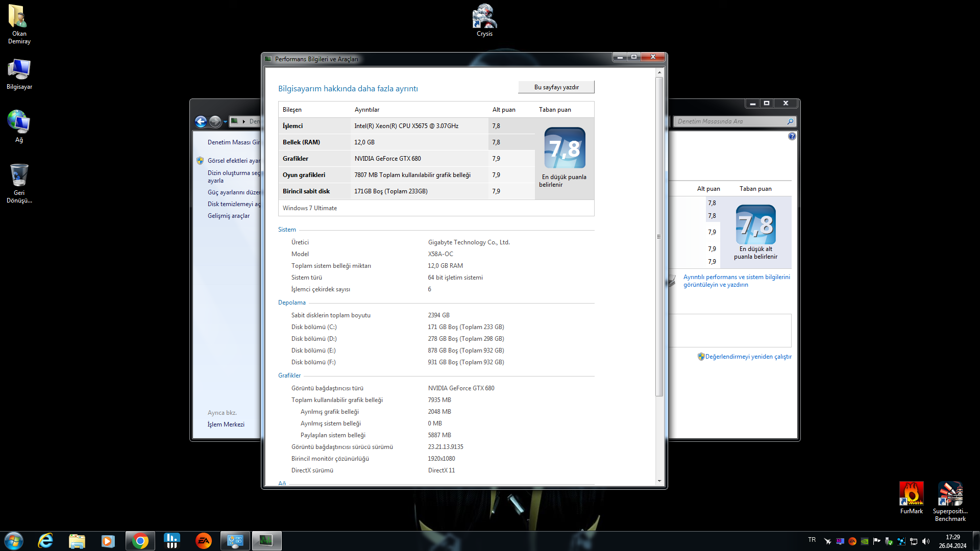
Task: Click the 'Bu sayfayı yazdır' button
Action: [556, 87]
